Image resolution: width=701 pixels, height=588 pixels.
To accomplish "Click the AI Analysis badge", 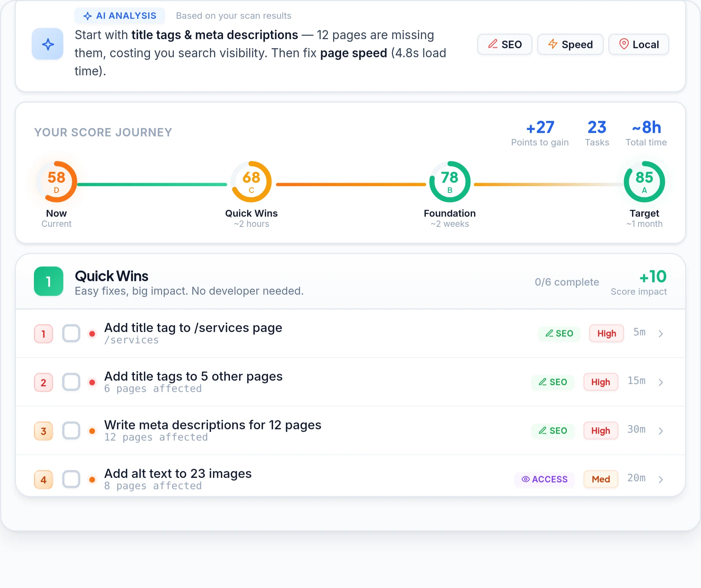I will click(120, 16).
